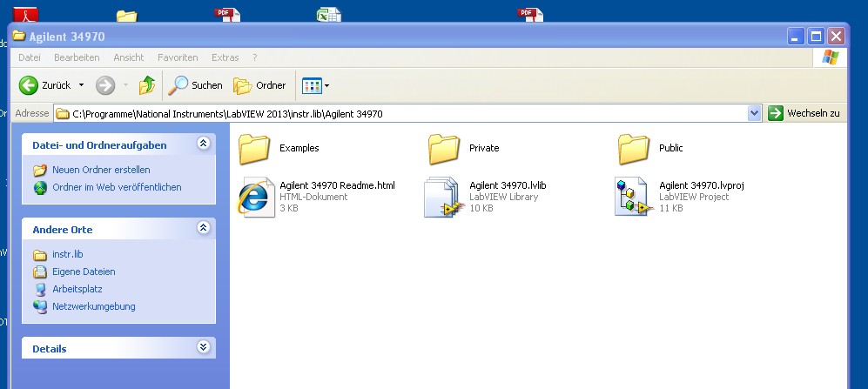This screenshot has width=868, height=389.
Task: Open the Favoriten menu
Action: click(x=178, y=57)
